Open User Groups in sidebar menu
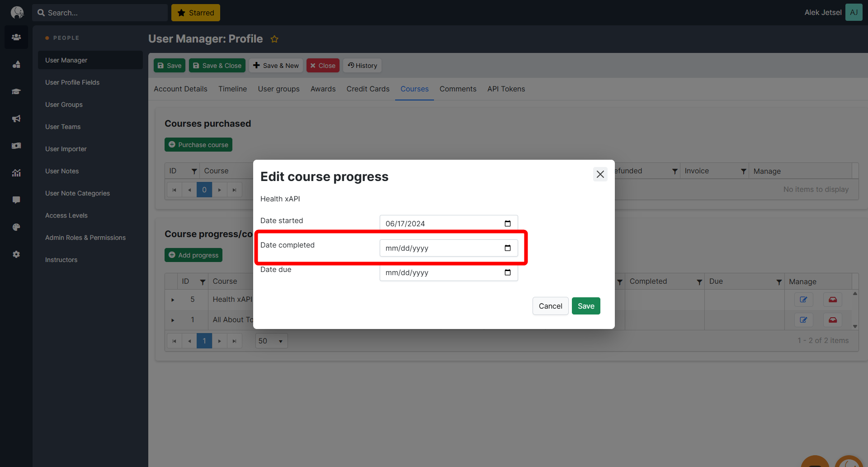868x467 pixels. point(64,105)
